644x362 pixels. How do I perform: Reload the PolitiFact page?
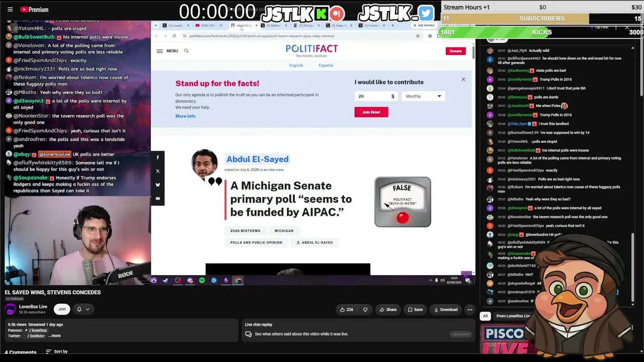pos(174,36)
